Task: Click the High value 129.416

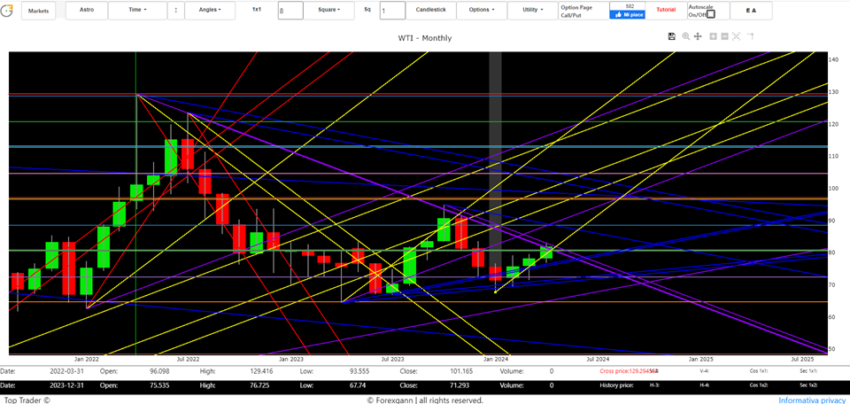Action: tap(261, 371)
